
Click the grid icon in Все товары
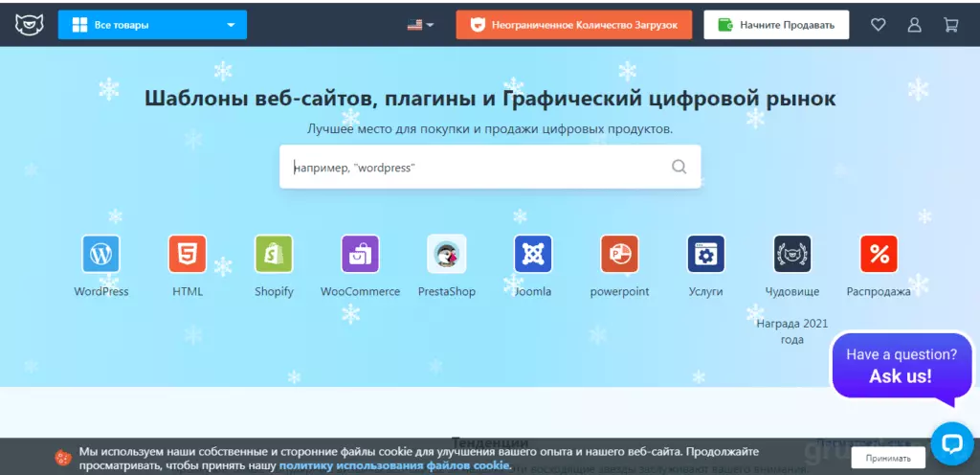[79, 25]
